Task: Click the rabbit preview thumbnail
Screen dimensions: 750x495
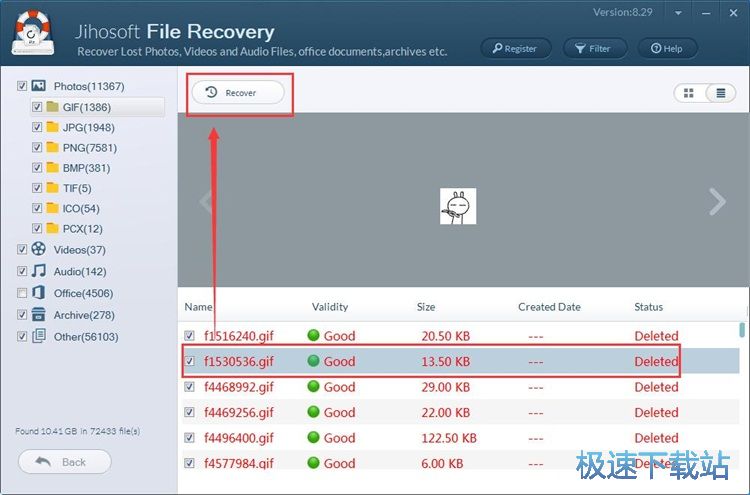Action: [x=458, y=206]
